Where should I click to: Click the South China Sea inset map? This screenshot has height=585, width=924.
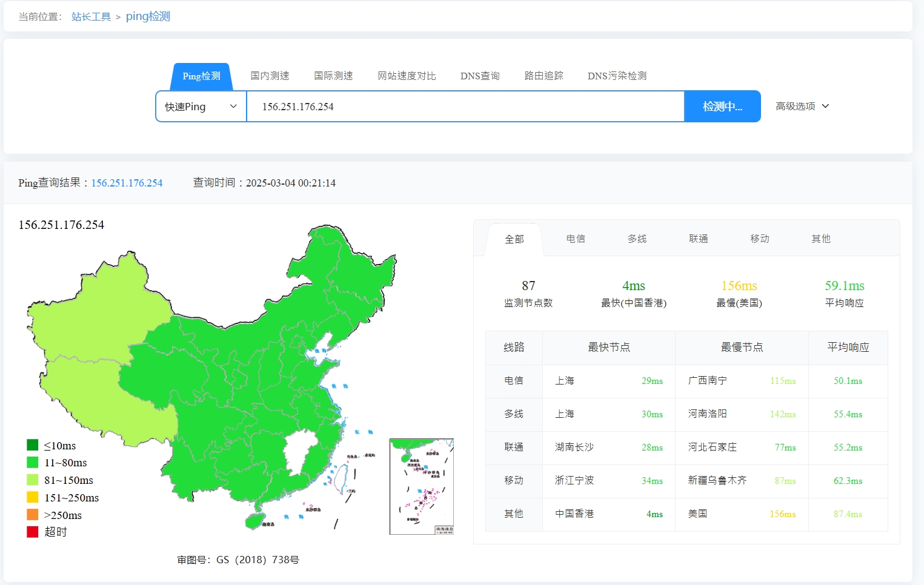coord(421,486)
